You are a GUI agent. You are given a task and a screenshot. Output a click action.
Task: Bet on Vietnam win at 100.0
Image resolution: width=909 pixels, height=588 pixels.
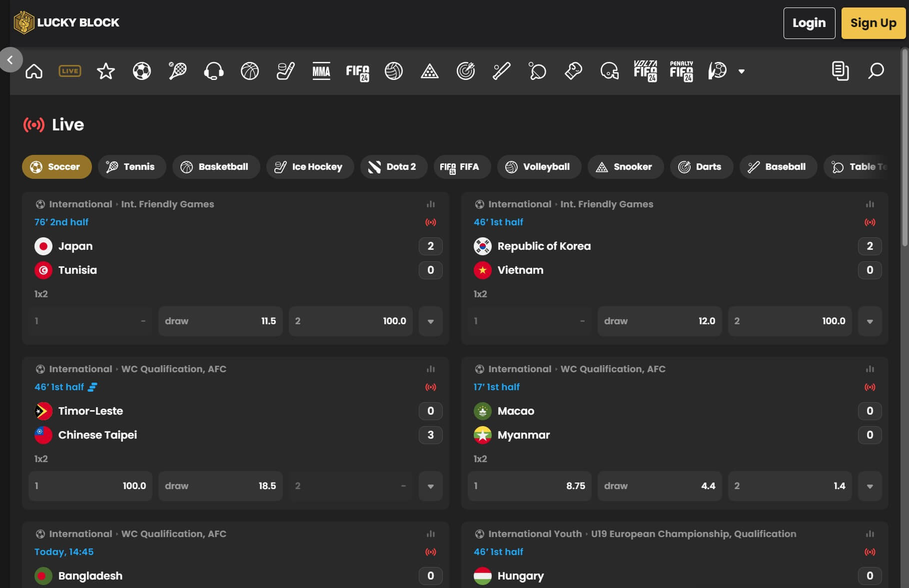[790, 321]
